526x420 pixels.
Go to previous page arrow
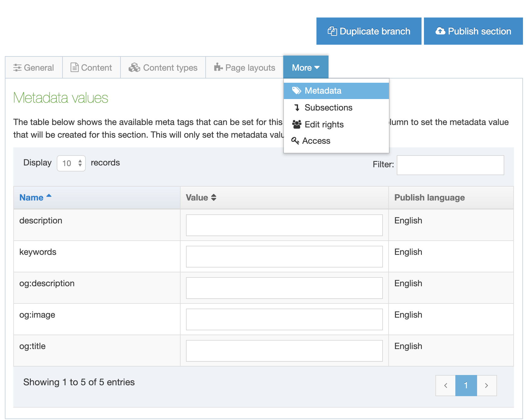coord(445,385)
